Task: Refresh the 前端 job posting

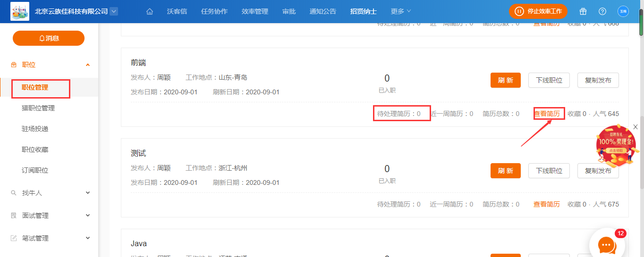Action: click(506, 80)
